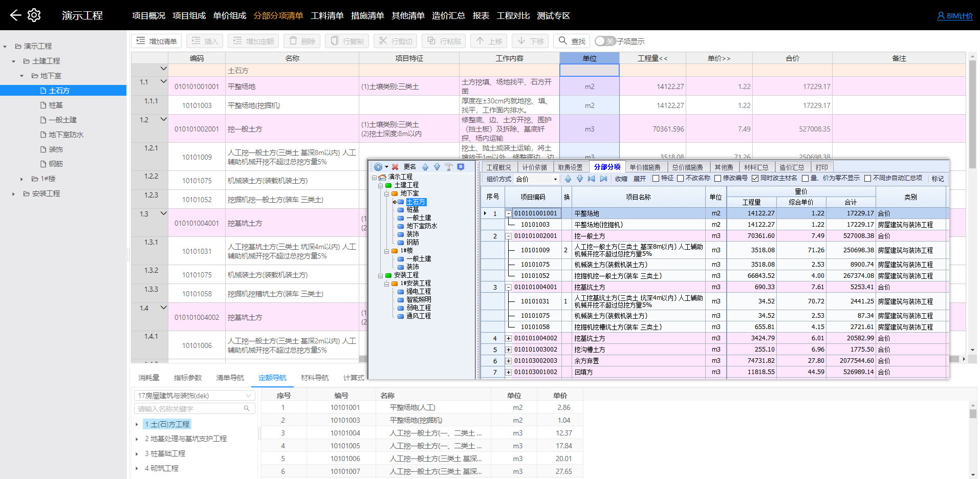Screen dimensions: 980x479
Task: Open settings via the gear icon
Action: point(34,15)
